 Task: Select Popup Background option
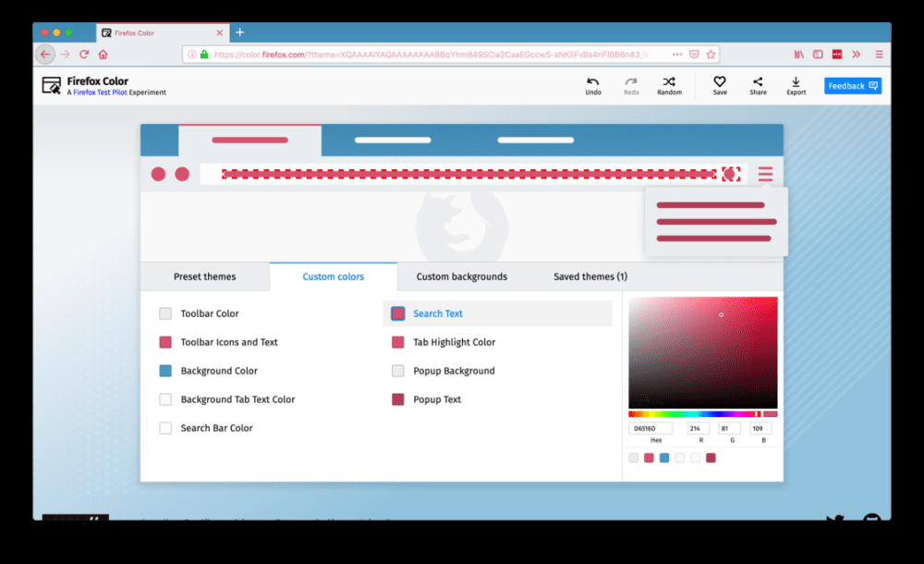444,371
